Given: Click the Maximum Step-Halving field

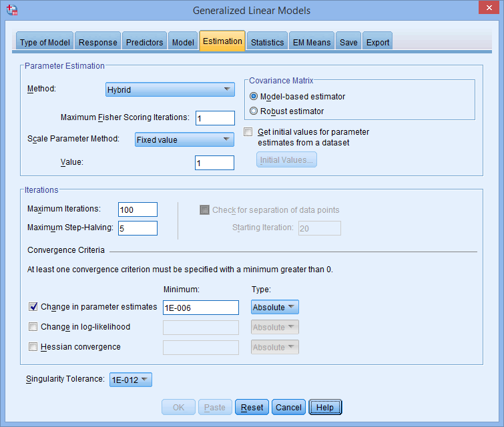Looking at the screenshot, I should tap(138, 228).
